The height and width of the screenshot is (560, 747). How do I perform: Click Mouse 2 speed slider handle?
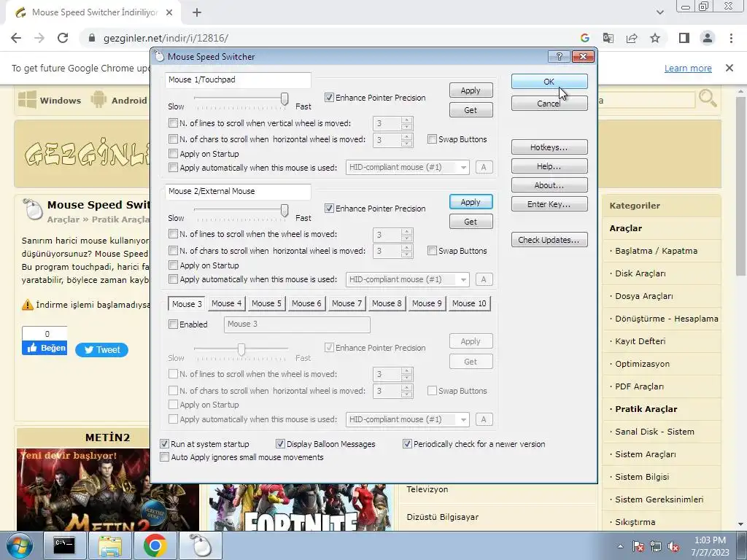285,210
